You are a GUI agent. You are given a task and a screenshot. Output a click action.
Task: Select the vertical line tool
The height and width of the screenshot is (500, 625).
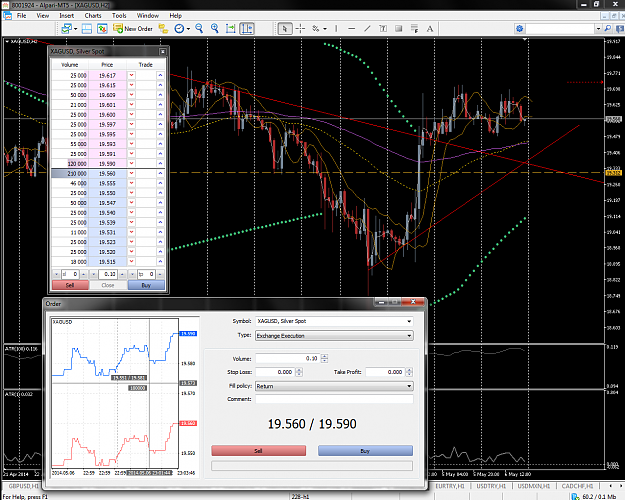click(336, 29)
